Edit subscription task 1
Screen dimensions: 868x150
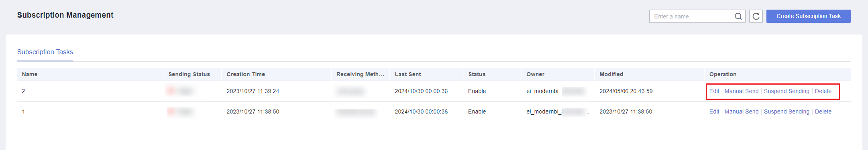coord(714,111)
